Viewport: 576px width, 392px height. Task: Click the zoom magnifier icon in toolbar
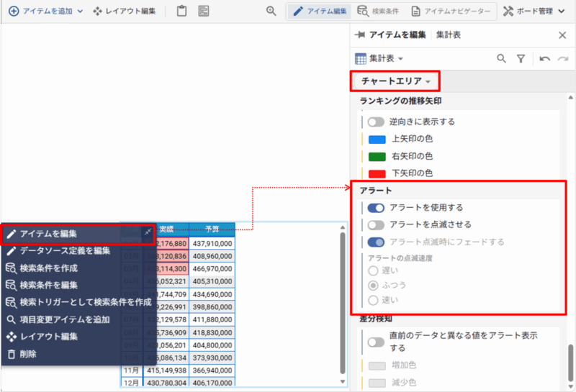pos(271,12)
